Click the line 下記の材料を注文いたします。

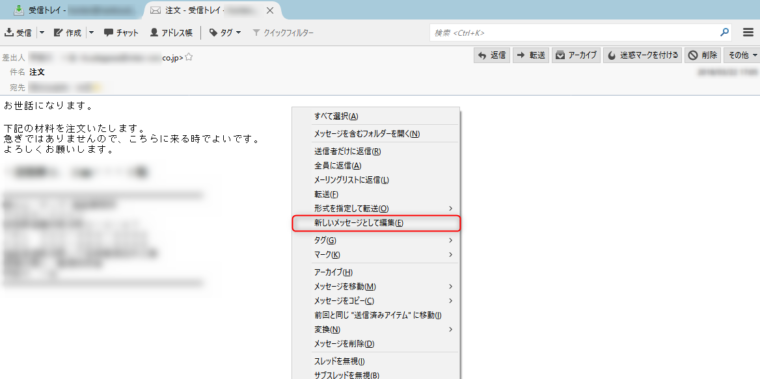coord(74,129)
